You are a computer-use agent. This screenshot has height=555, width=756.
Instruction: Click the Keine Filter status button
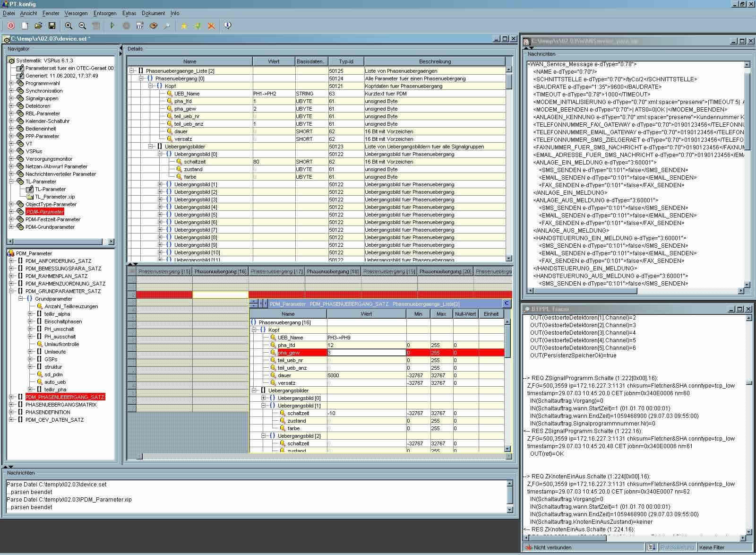click(x=712, y=547)
